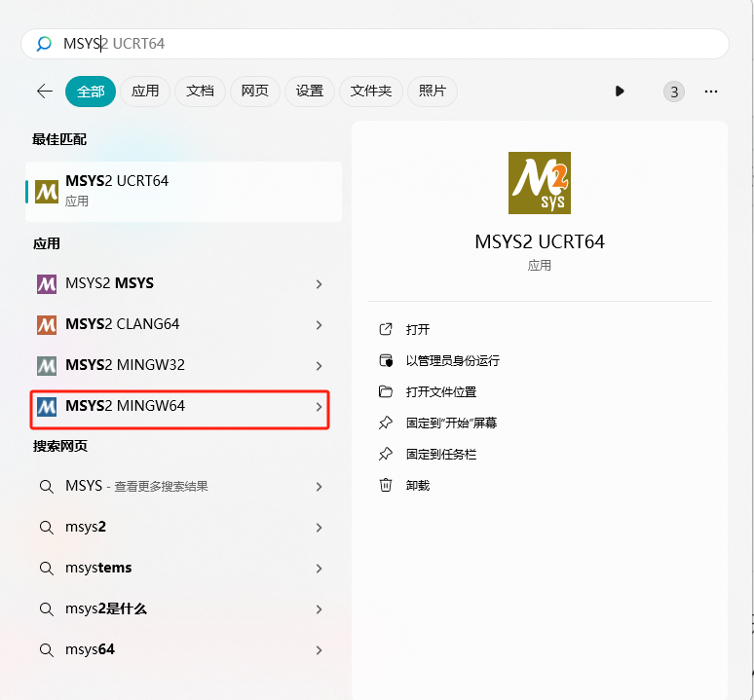754x700 pixels.
Task: Click the MSYS2 UCRT64 best match icon
Action: [x=47, y=192]
